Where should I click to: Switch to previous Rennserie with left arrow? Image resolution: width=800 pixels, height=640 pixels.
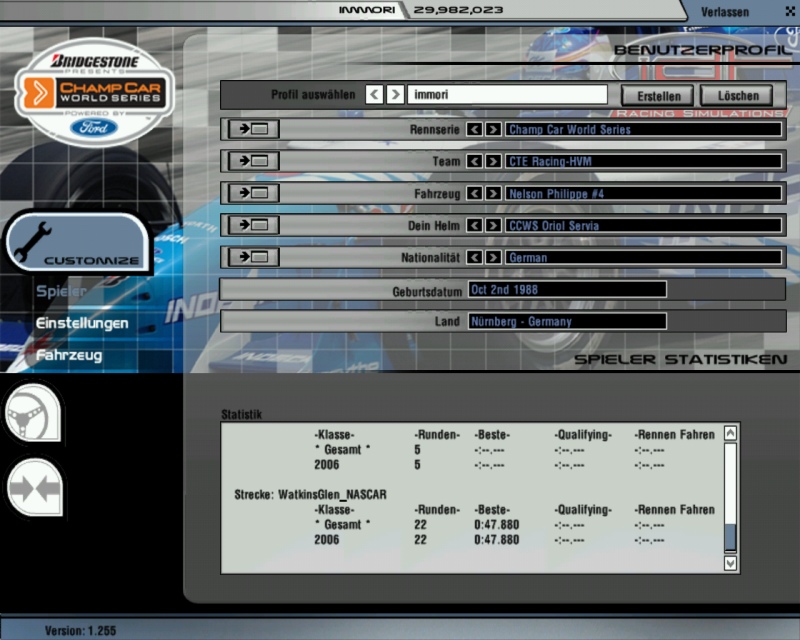(x=475, y=130)
